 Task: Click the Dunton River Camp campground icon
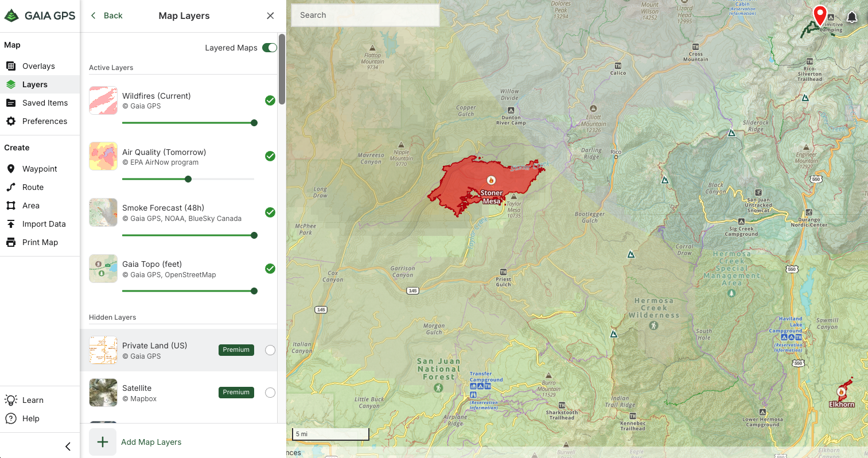511,110
